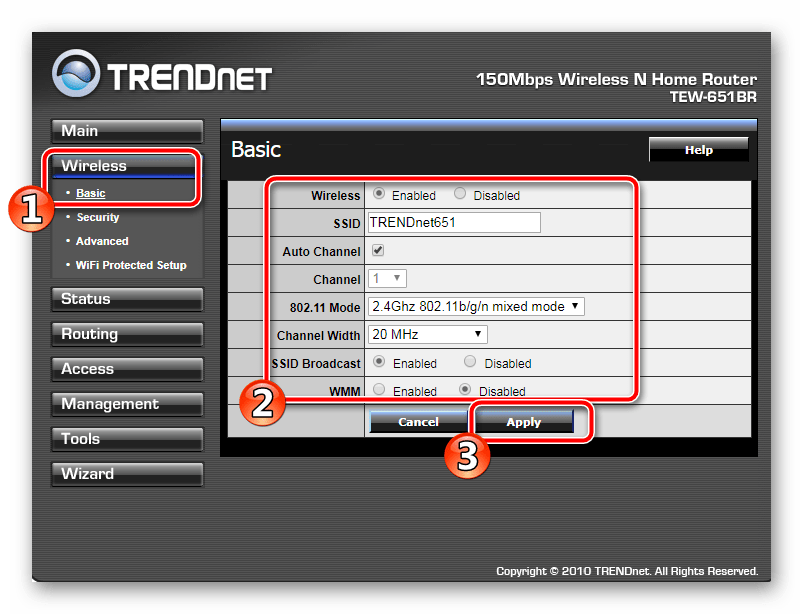Image resolution: width=803 pixels, height=614 pixels.
Task: Click the 'Auto Channel' row label
Action: pyautogui.click(x=322, y=251)
